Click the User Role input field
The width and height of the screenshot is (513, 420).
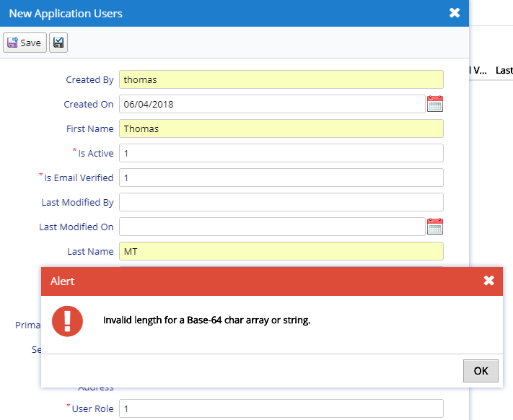(281, 408)
